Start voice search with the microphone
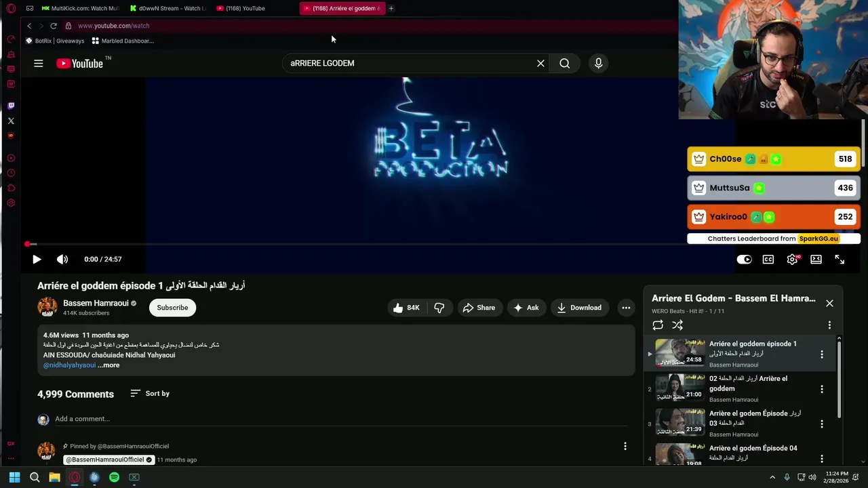 pos(598,63)
